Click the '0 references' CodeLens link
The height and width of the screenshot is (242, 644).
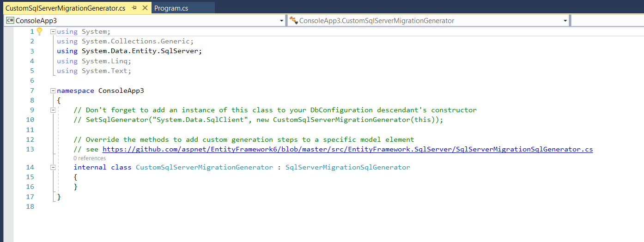pos(90,158)
